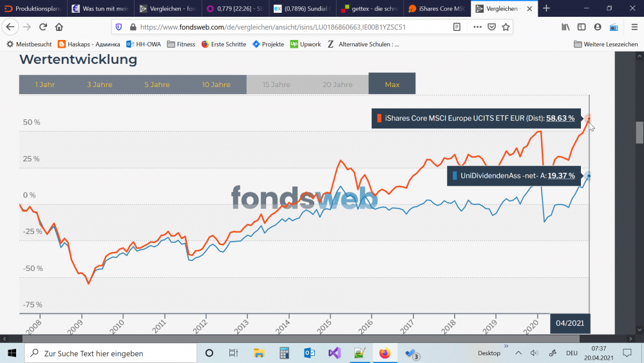The image size is (644, 363).
Task: Toggle reader view in address bar
Action: [457, 27]
